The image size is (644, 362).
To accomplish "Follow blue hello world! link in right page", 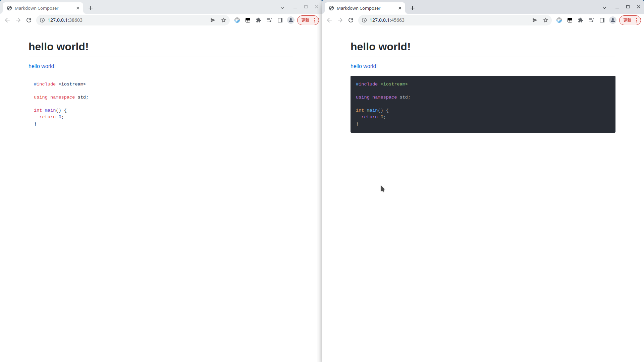I will pyautogui.click(x=364, y=66).
